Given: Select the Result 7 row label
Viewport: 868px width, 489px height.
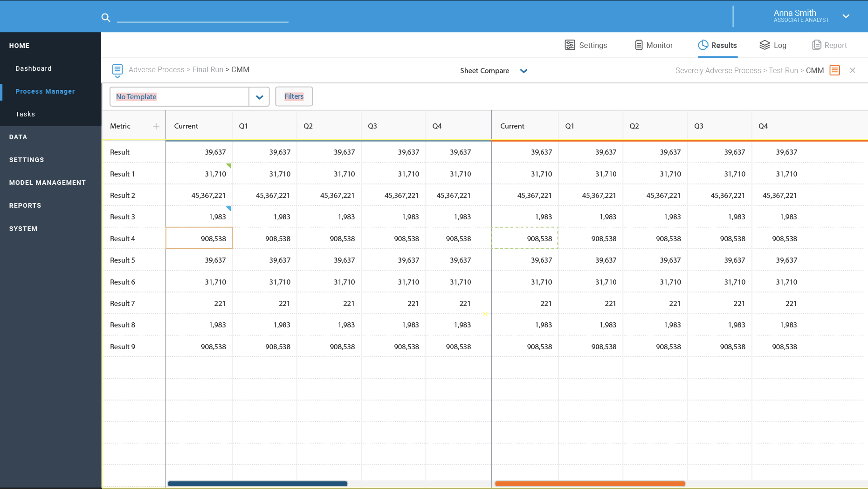Looking at the screenshot, I should click(x=123, y=304).
